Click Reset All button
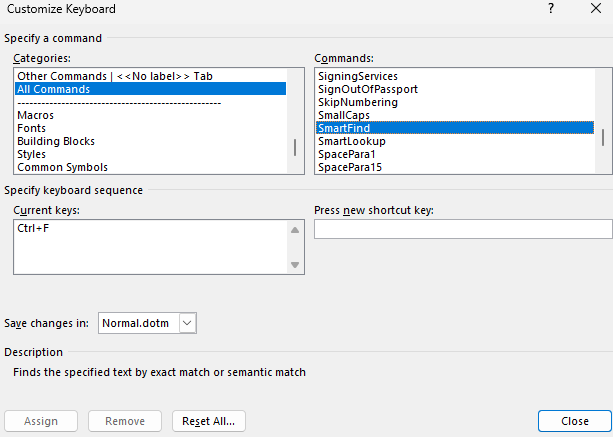Viewport: 613px width, 437px height. pos(208,421)
